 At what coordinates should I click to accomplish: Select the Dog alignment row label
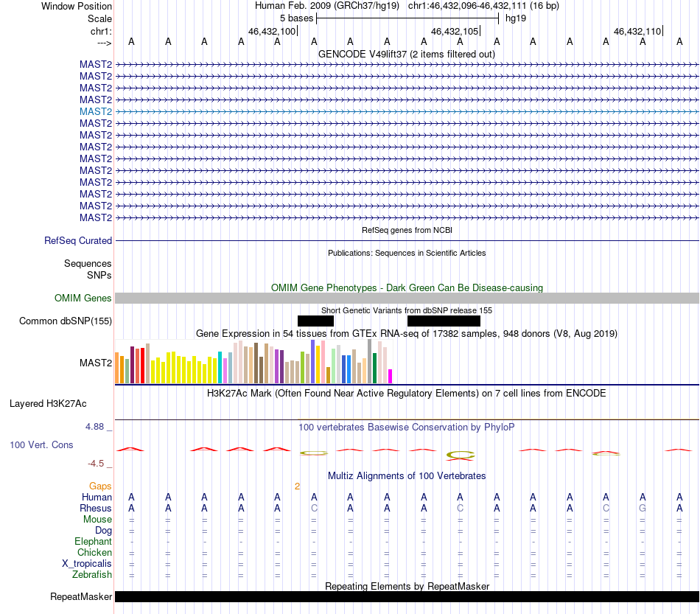[x=104, y=531]
